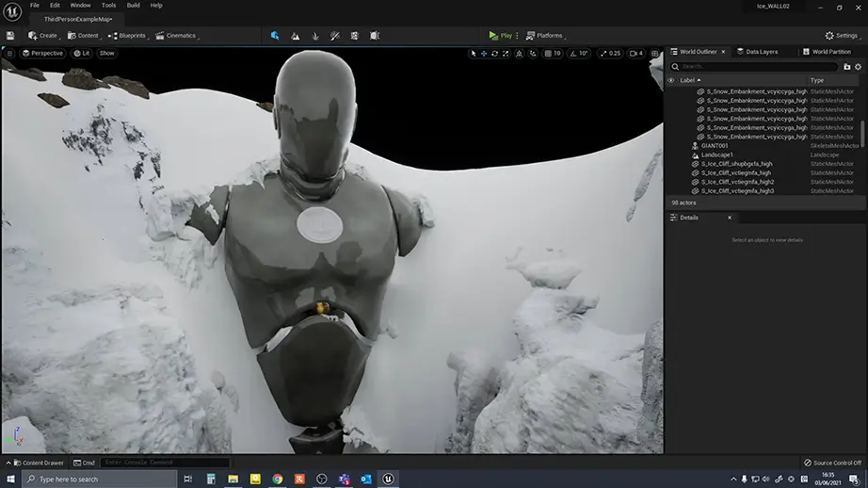The image size is (868, 488).
Task: Open the viewport hamburger options menu
Action: coord(10,53)
